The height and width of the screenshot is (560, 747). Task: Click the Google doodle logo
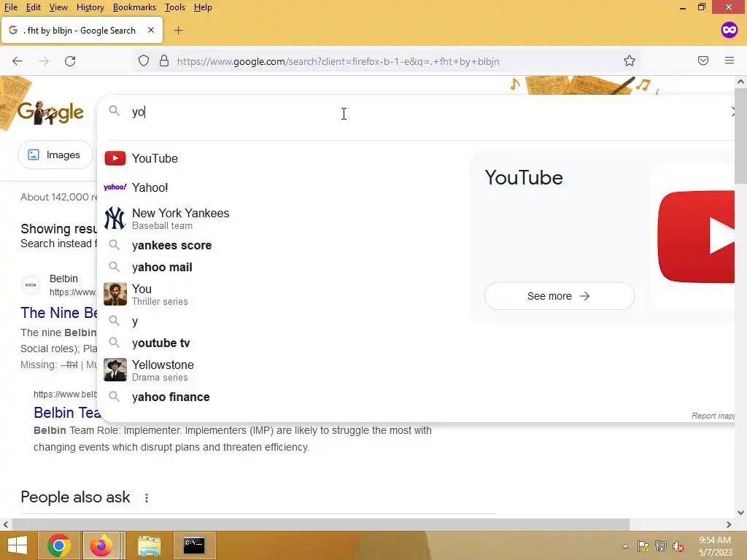(x=50, y=113)
